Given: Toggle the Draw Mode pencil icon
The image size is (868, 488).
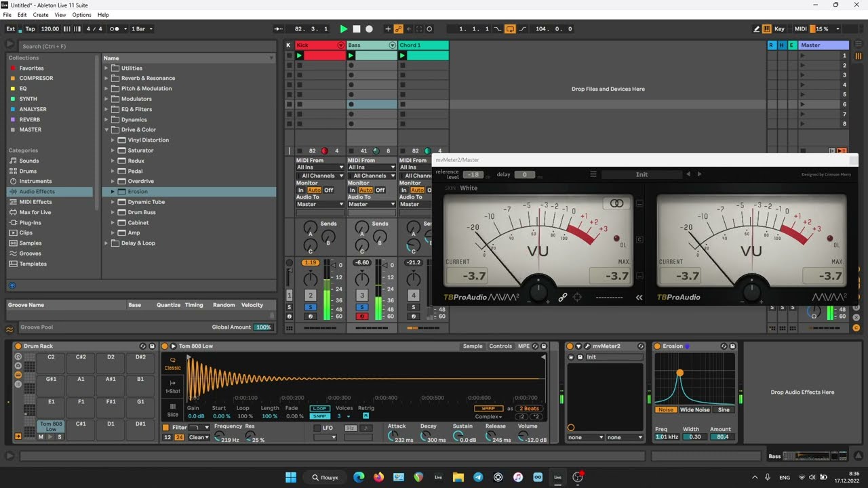Looking at the screenshot, I should (757, 29).
